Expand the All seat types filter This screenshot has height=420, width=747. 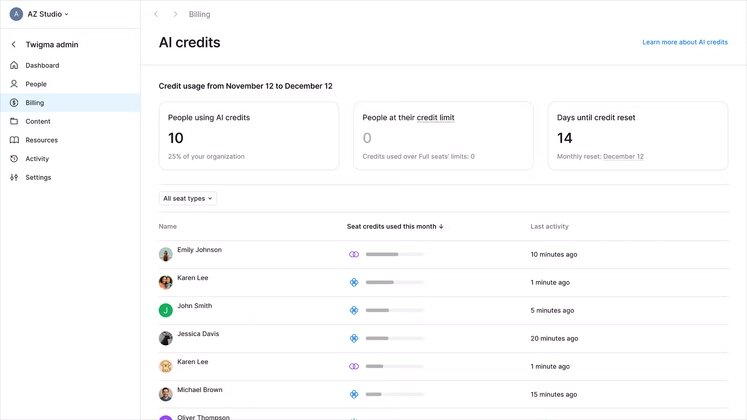point(188,198)
